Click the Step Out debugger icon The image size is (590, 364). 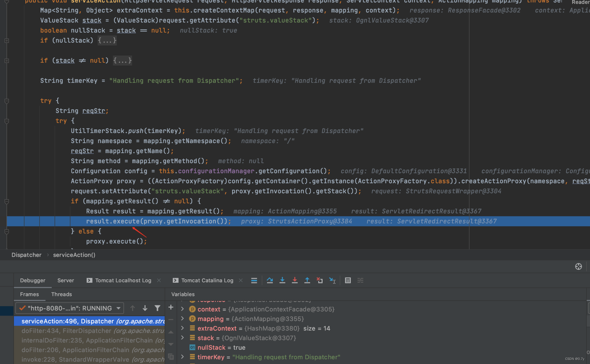point(307,280)
